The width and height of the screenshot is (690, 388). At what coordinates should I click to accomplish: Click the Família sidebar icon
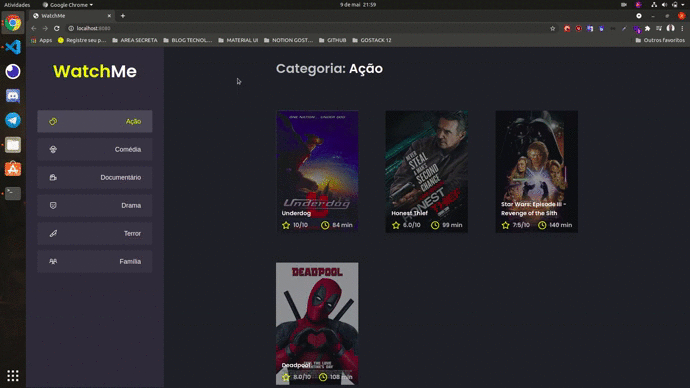(x=53, y=261)
